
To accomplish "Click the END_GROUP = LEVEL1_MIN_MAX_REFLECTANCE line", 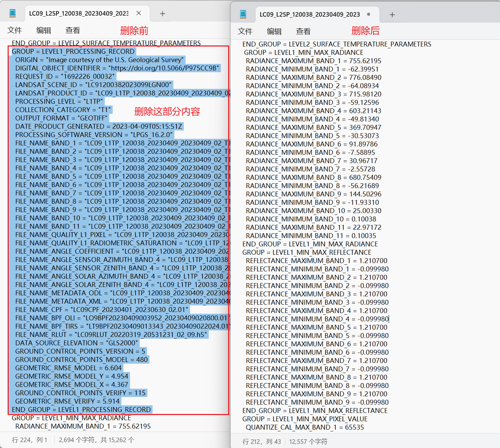I will click(x=315, y=411).
